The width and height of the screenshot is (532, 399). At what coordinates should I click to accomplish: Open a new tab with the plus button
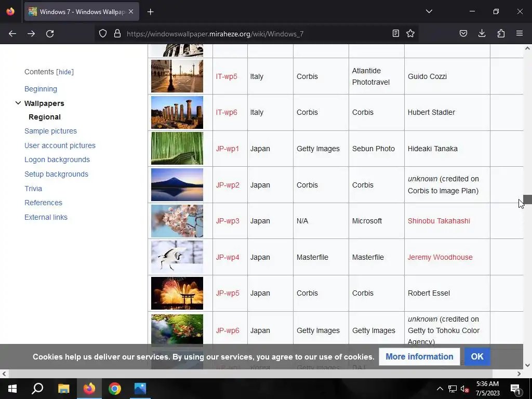click(x=151, y=12)
